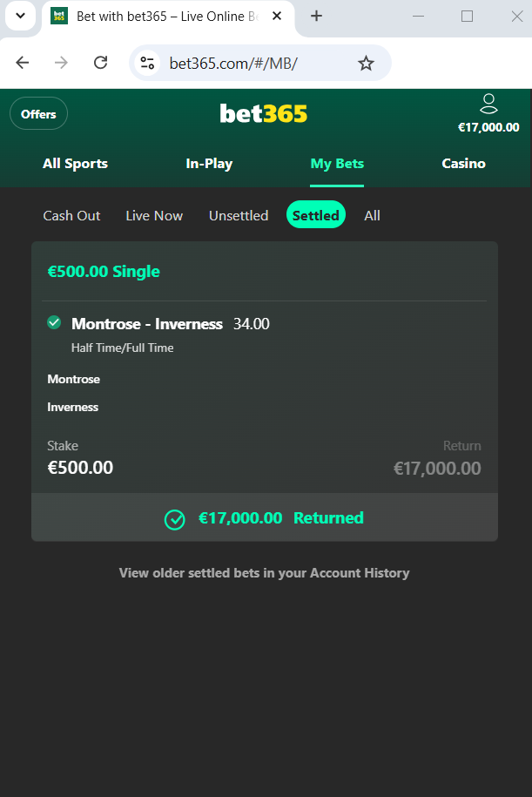Go to the In-Play tab
532x797 pixels.
pyautogui.click(x=209, y=164)
